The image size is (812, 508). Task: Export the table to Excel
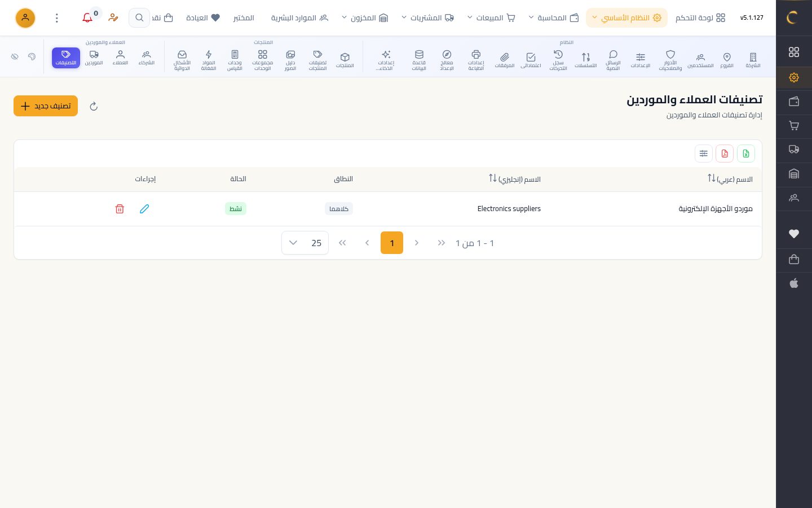(746, 154)
